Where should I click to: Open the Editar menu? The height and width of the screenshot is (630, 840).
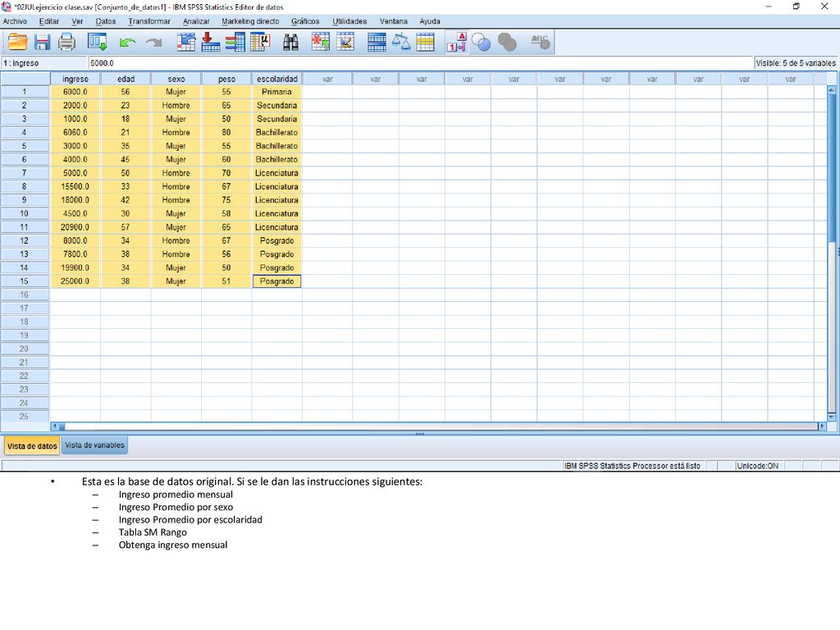[48, 21]
